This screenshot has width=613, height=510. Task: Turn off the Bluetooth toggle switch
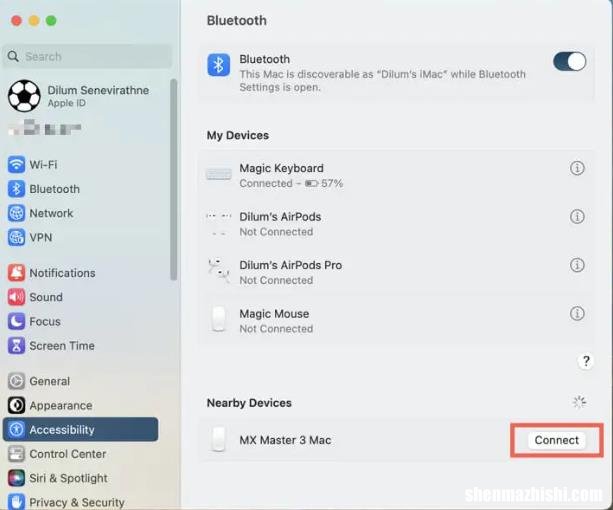coord(569,61)
